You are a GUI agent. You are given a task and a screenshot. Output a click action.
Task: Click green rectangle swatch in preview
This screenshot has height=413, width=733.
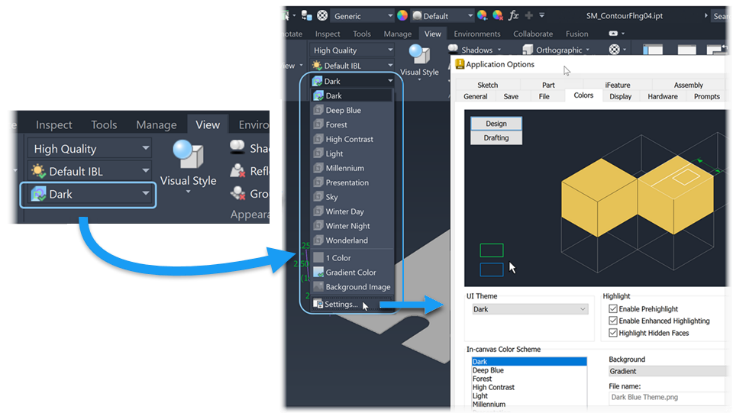point(491,250)
